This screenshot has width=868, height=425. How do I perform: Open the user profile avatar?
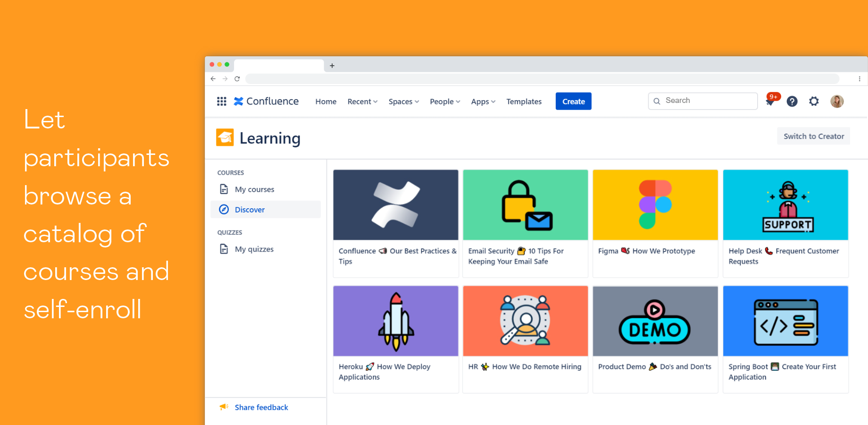coord(837,101)
